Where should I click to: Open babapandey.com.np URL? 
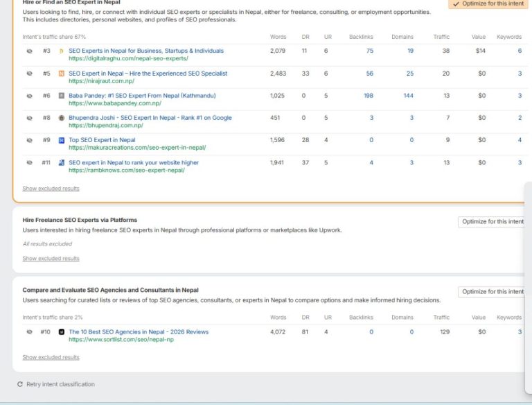(x=115, y=103)
